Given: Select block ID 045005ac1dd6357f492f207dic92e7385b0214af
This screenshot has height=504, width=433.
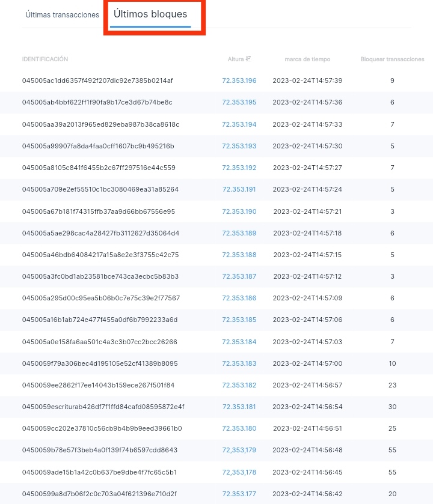Looking at the screenshot, I should click(97, 80).
